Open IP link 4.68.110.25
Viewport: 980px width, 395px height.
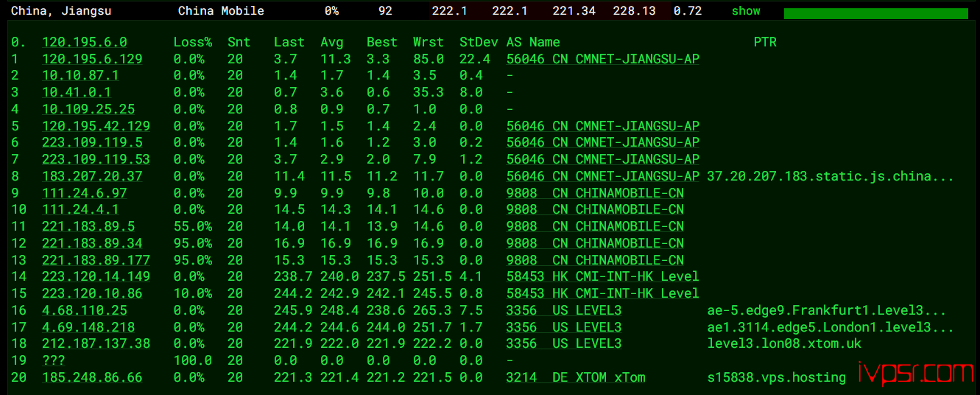(x=85, y=310)
